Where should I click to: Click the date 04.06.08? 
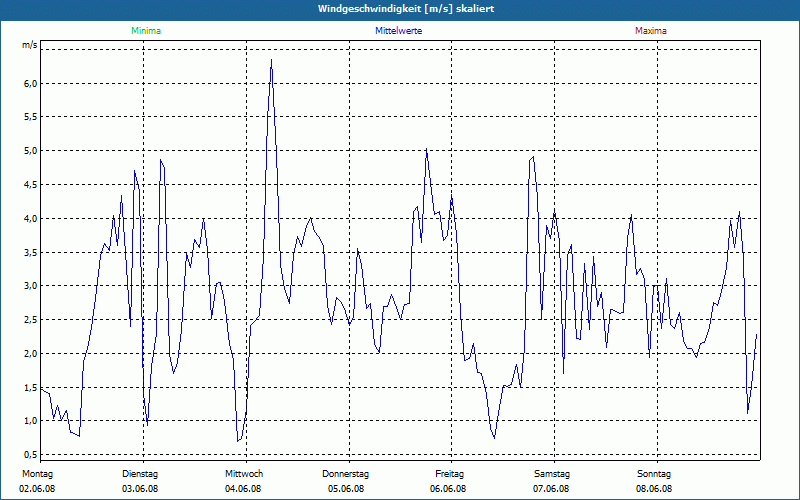243,489
